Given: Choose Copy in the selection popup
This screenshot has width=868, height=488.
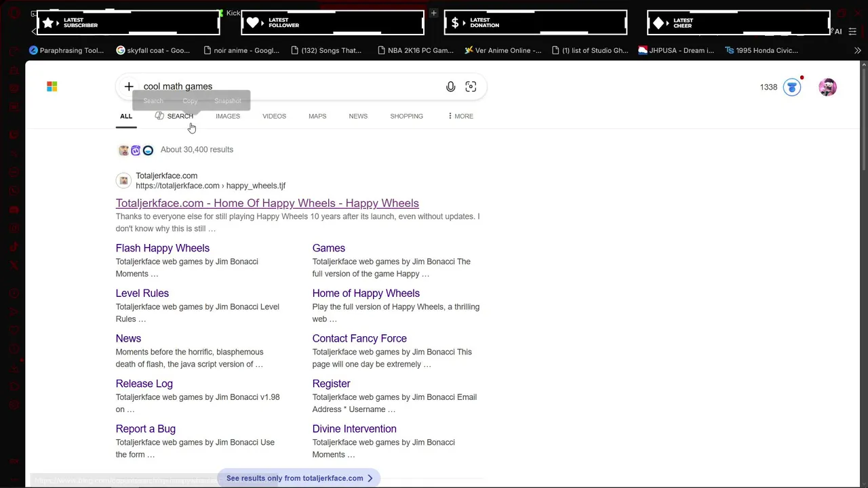Looking at the screenshot, I should (x=190, y=101).
